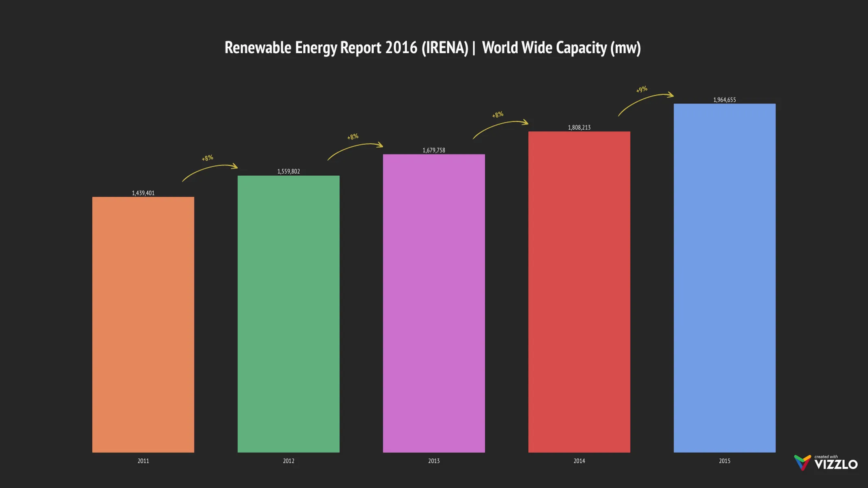Click the 2011 axis label
The height and width of the screenshot is (488, 868).
coord(143,461)
